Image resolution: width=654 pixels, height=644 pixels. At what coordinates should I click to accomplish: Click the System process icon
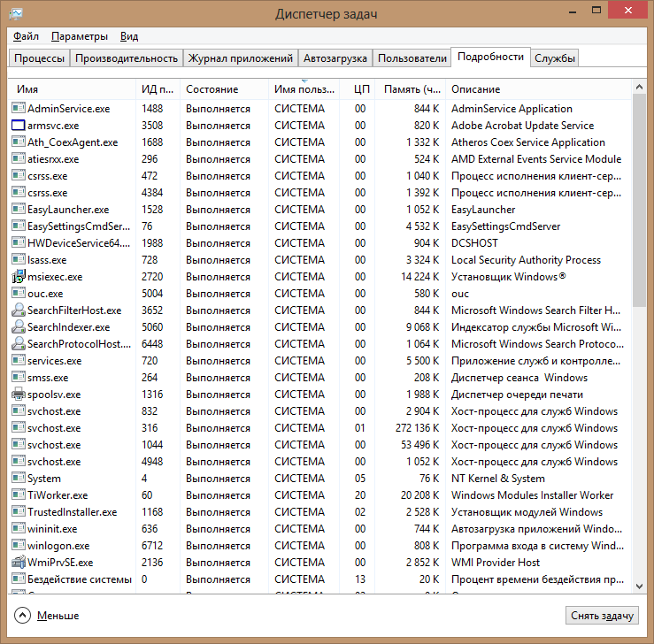[x=19, y=478]
